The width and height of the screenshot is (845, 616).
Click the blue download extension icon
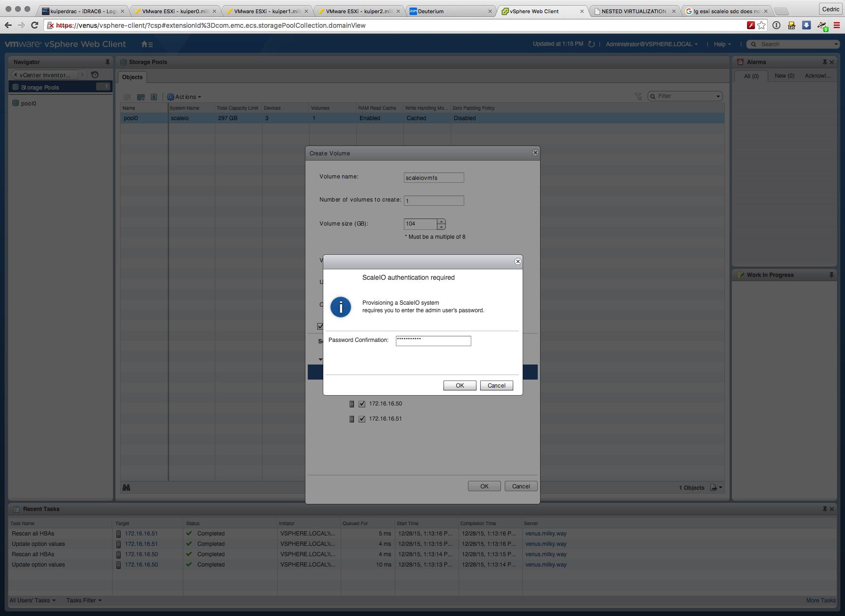pos(807,25)
